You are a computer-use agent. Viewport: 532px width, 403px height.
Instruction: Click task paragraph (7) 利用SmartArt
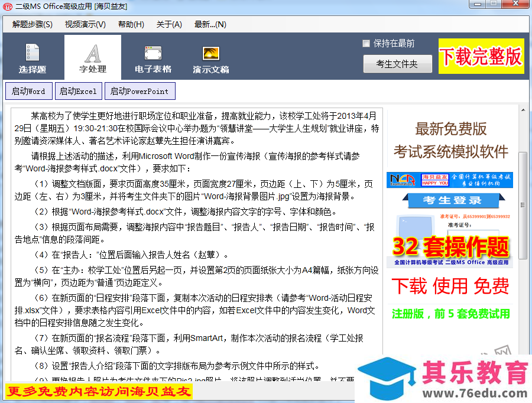189,344
